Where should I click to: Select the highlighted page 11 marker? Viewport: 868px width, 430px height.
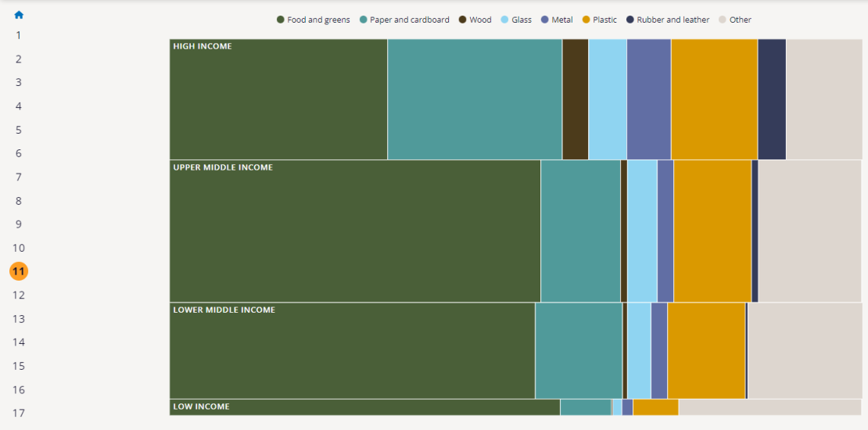[x=19, y=271]
